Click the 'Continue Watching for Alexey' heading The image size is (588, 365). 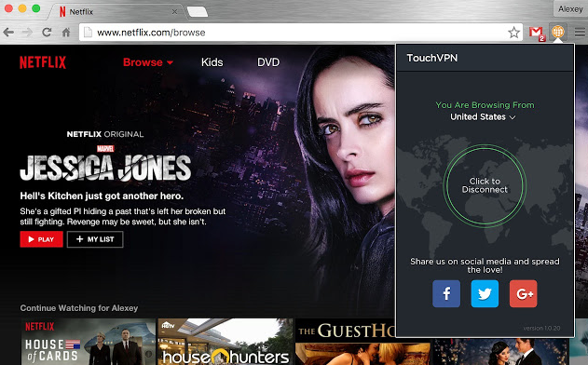click(79, 308)
